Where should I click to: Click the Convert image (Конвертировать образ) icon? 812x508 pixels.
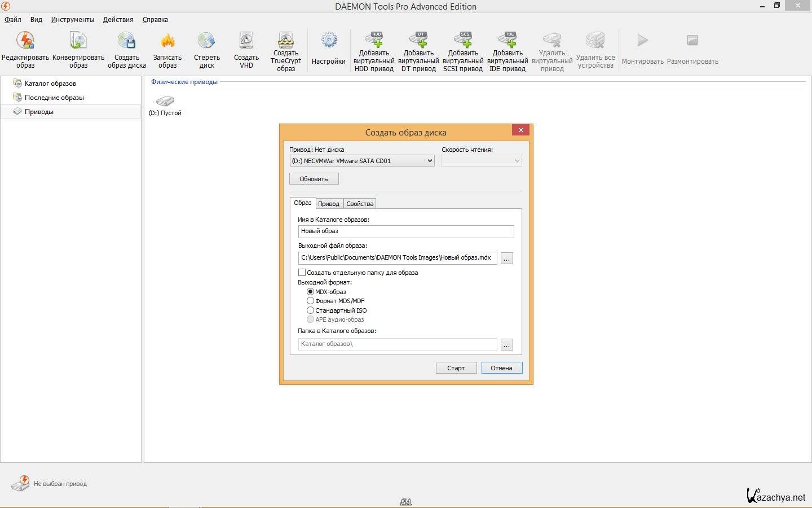click(x=78, y=41)
